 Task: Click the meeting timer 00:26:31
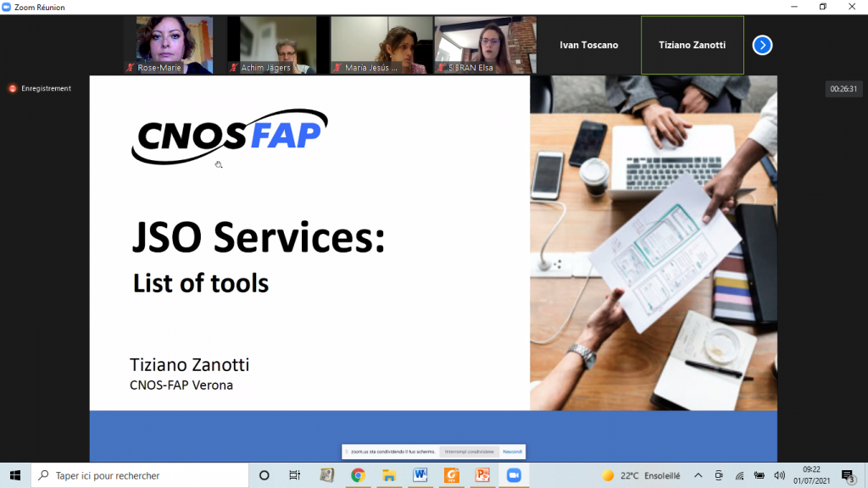[x=843, y=88]
